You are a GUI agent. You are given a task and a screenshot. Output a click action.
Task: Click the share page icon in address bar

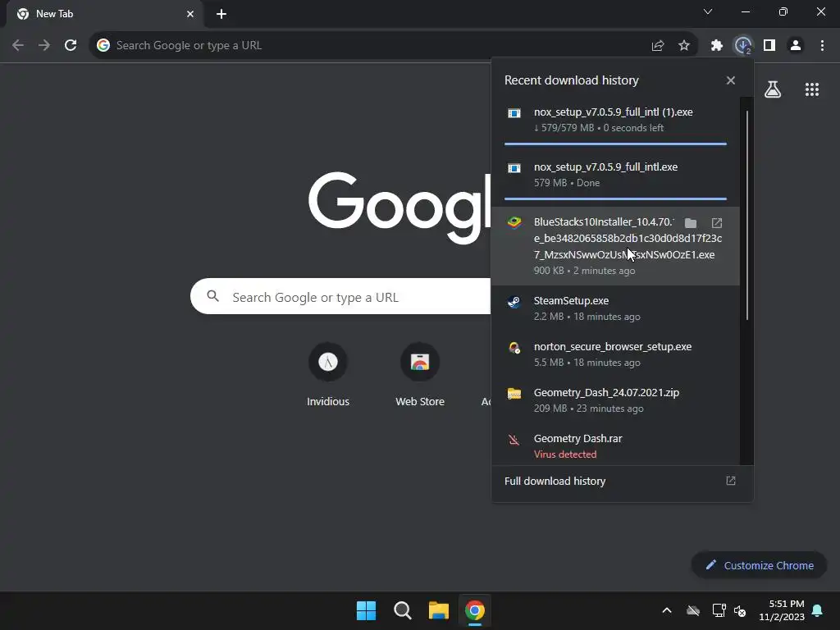658,46
